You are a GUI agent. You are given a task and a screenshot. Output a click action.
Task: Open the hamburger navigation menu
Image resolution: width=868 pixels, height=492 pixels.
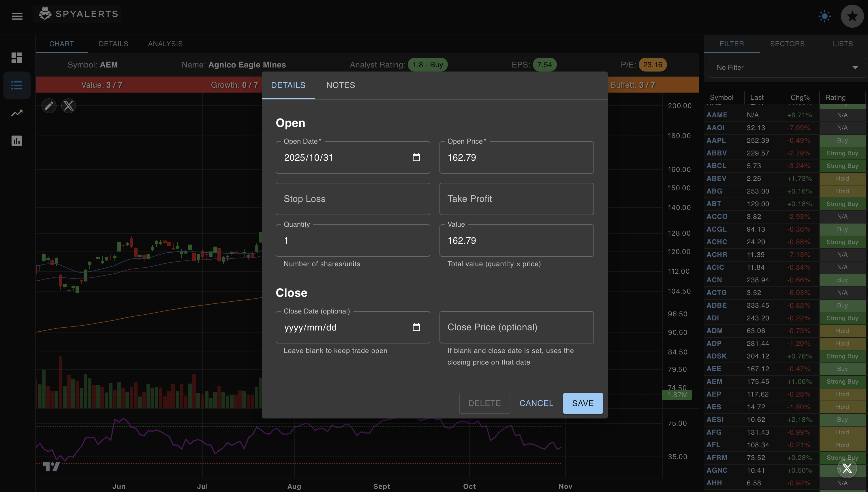pyautogui.click(x=17, y=16)
